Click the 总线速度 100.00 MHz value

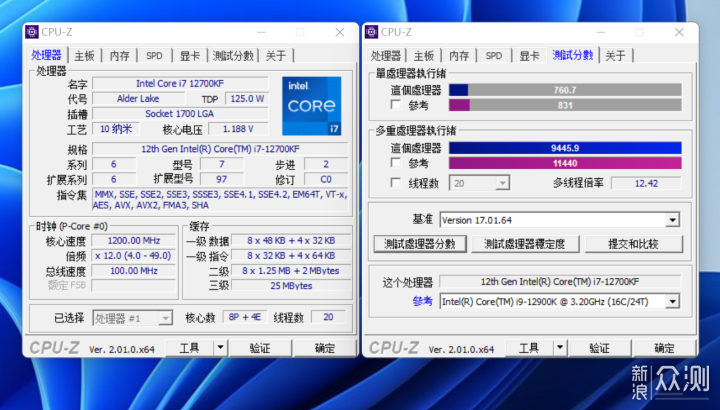[134, 271]
